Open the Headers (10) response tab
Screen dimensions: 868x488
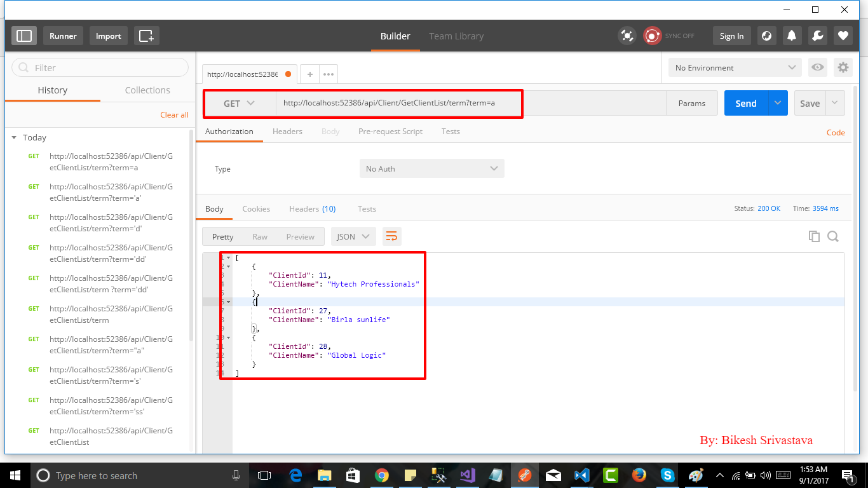coord(312,208)
